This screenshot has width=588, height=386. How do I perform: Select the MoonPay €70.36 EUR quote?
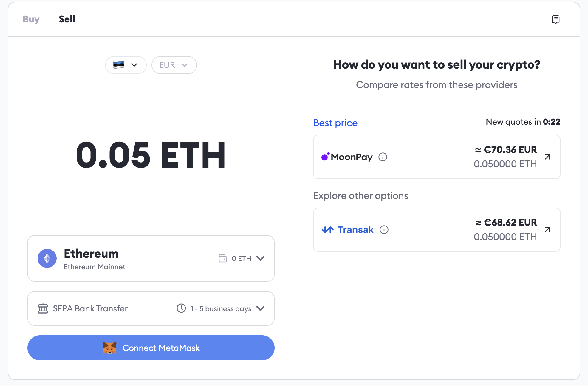(x=437, y=157)
